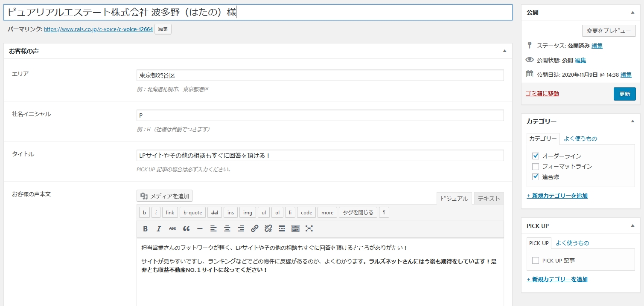
Task: Enter fullscreen editor mode icon
Action: 309,229
